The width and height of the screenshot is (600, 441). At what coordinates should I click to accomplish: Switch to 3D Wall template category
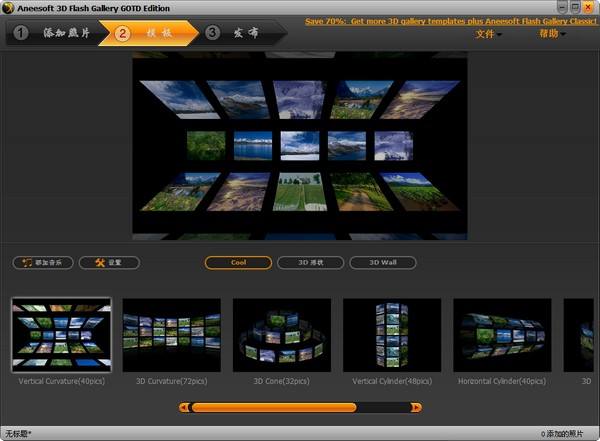pyautogui.click(x=383, y=263)
